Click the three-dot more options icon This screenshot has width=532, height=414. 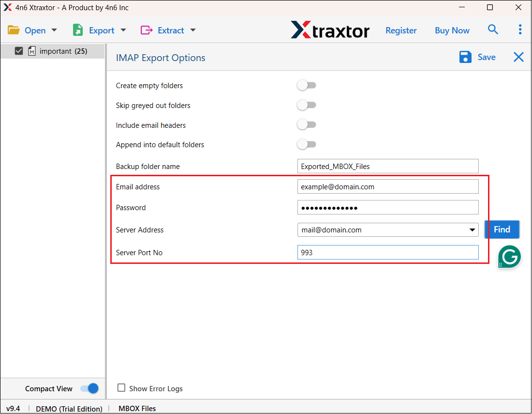pos(520,30)
